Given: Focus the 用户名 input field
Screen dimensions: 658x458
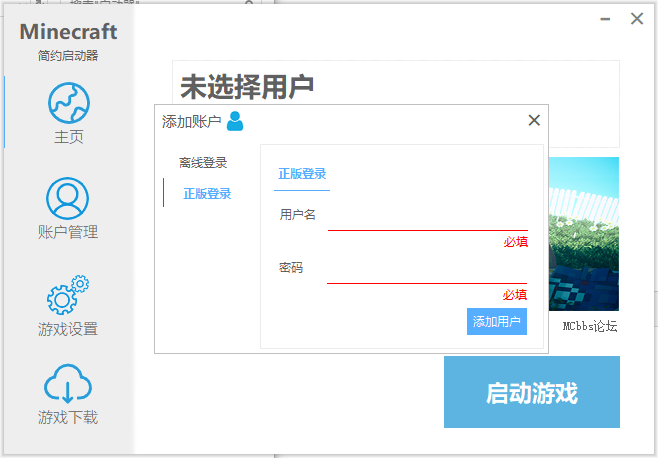Looking at the screenshot, I should point(427,220).
